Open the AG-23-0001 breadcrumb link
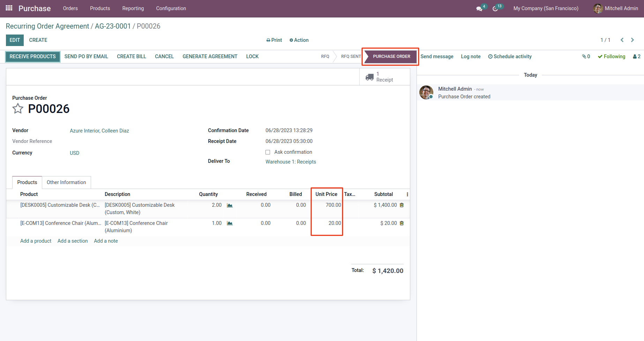The width and height of the screenshot is (644, 341). (113, 26)
